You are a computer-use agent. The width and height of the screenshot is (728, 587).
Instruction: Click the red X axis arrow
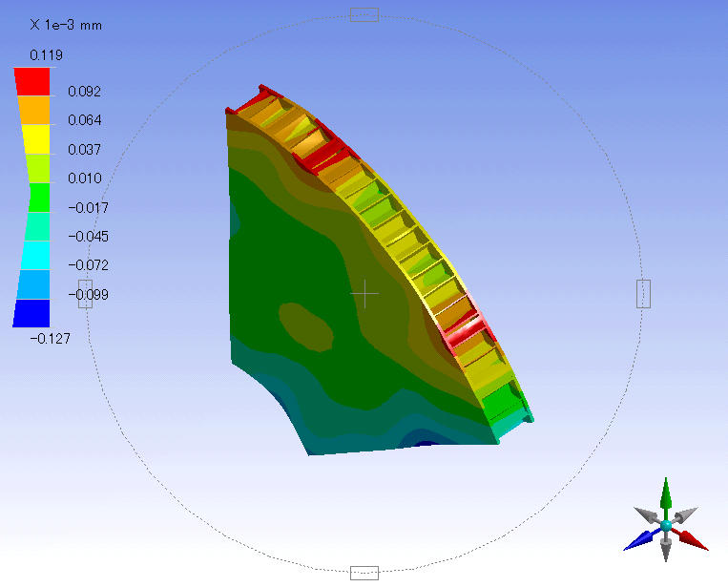[691, 539]
